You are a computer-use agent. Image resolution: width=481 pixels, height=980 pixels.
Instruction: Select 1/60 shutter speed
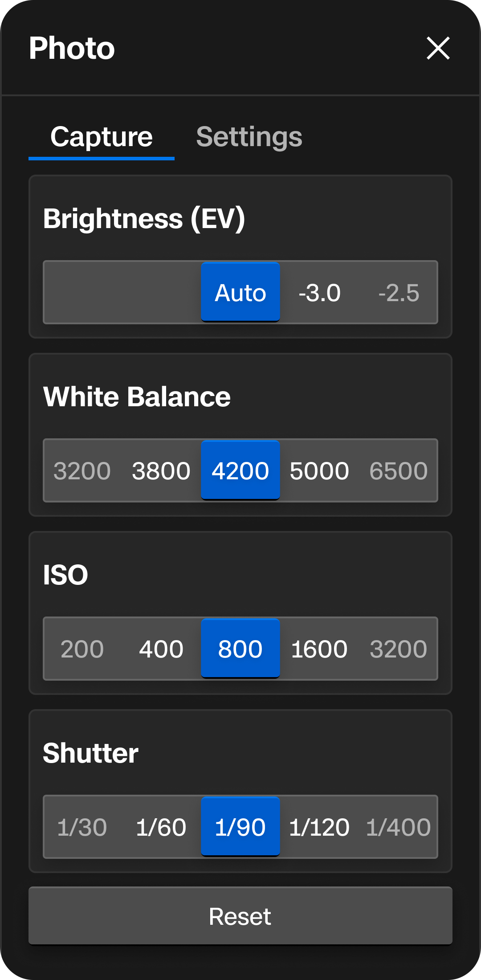[161, 827]
